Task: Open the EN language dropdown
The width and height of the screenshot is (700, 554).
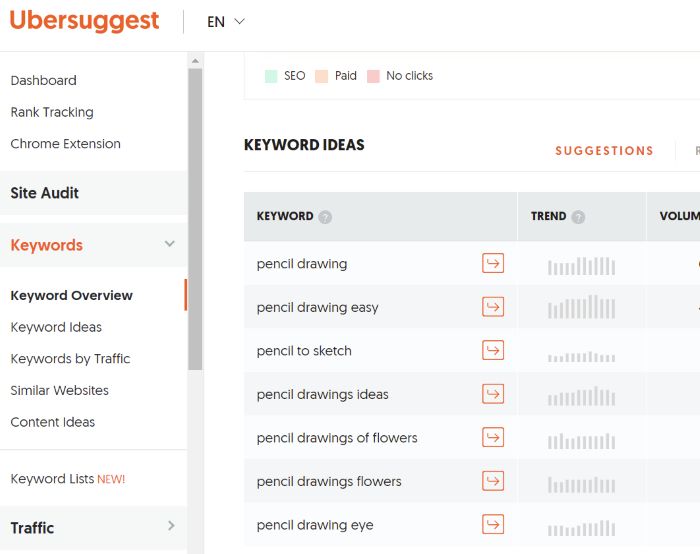Action: [226, 21]
